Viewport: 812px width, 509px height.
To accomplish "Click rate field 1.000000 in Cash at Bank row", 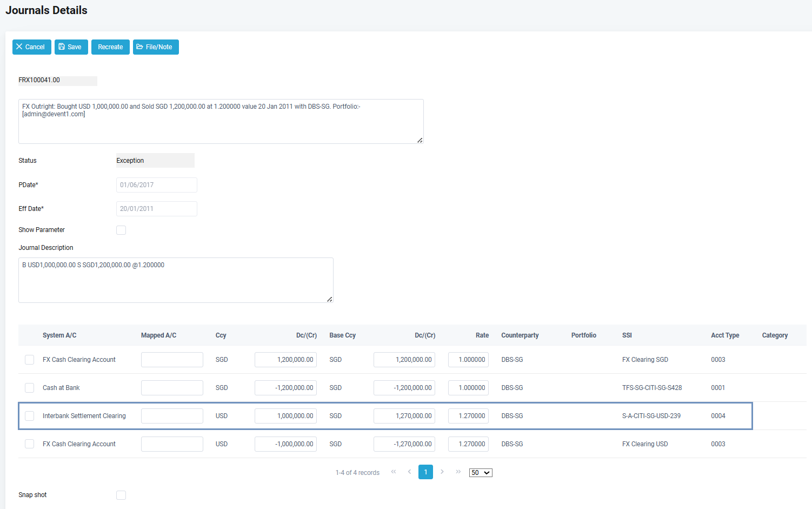I will 468,388.
